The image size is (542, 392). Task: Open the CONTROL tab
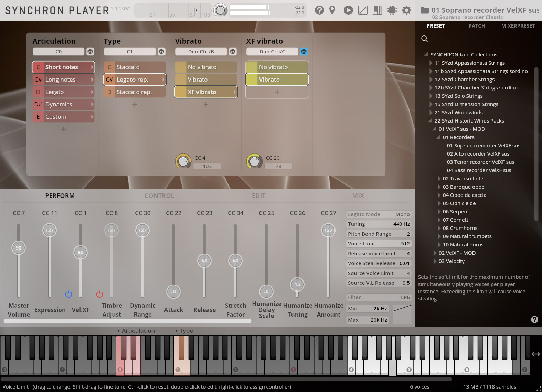(x=159, y=195)
